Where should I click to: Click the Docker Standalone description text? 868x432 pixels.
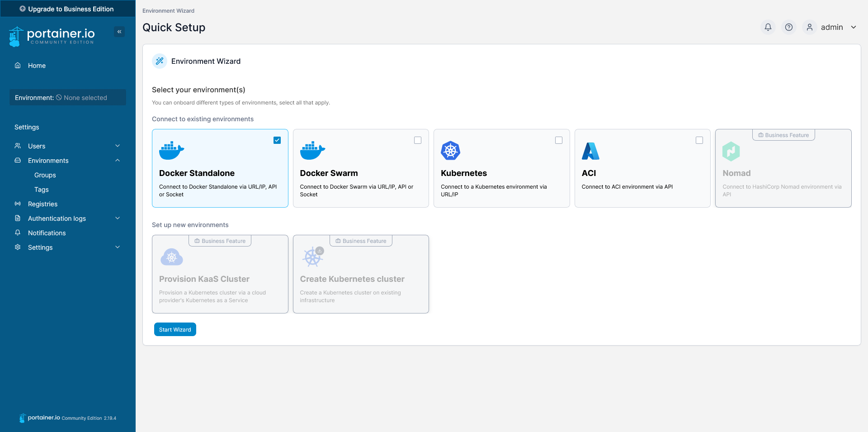218,190
